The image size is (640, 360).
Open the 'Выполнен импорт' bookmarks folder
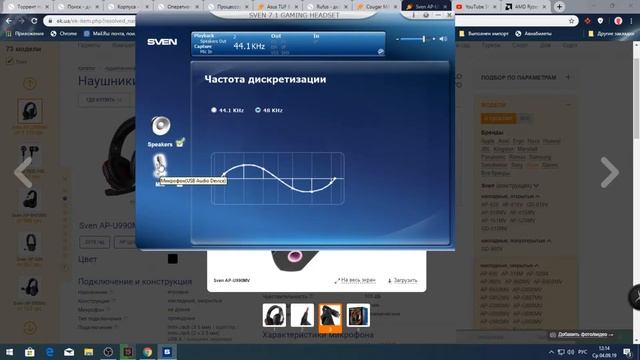coord(484,33)
